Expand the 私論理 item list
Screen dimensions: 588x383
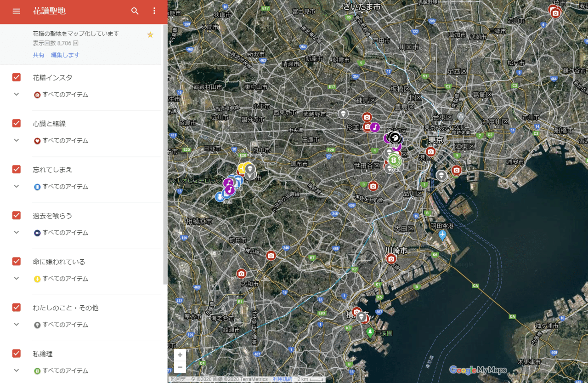[x=17, y=370]
